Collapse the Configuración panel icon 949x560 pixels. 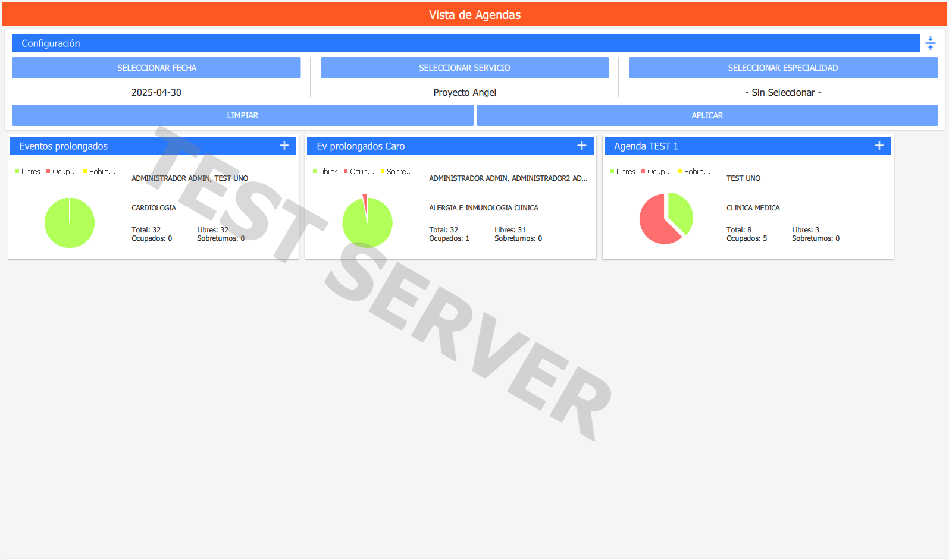click(931, 43)
